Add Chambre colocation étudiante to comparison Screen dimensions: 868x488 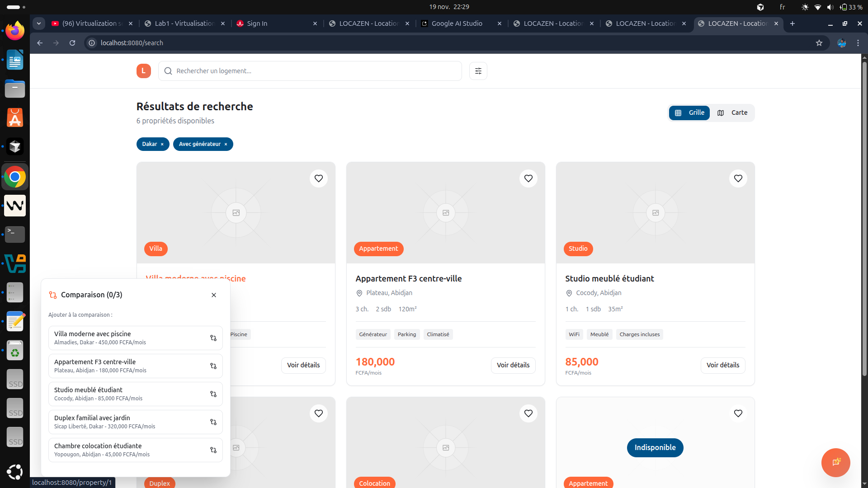pos(213,450)
